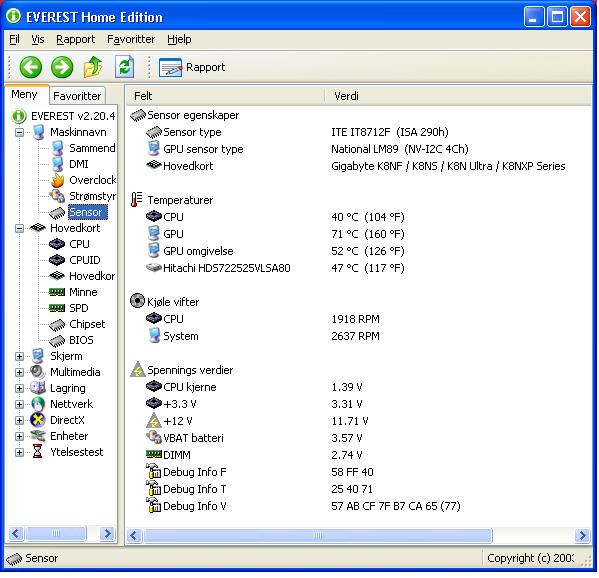Open the Favoritter menu in the menu bar
The image size is (599, 578).
(131, 39)
